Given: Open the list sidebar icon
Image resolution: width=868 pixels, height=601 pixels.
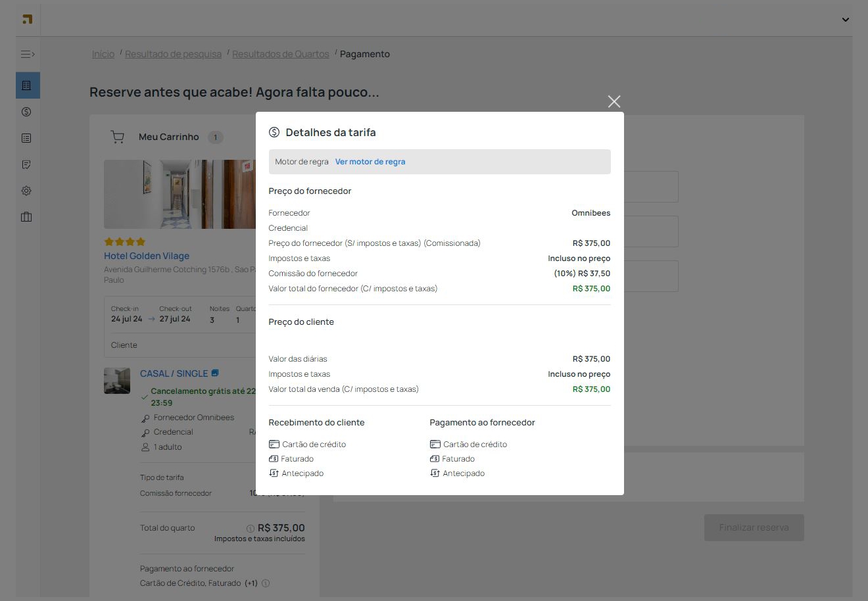Looking at the screenshot, I should click(27, 138).
